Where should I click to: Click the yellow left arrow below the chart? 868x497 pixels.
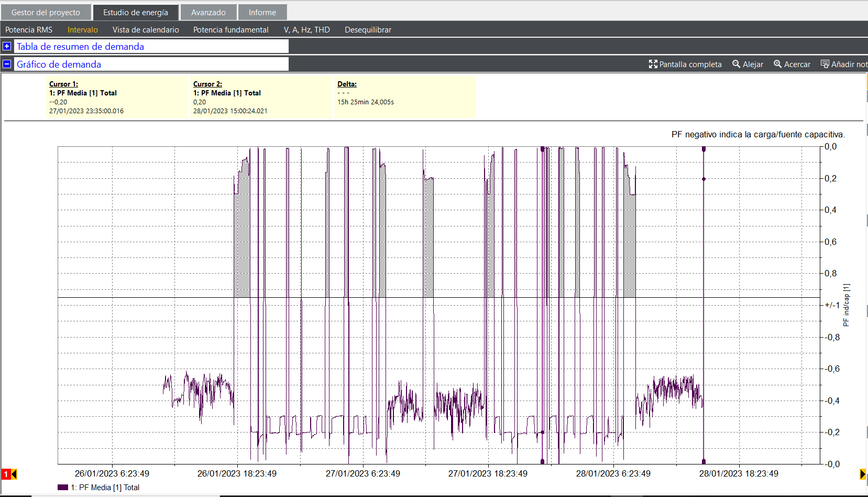pyautogui.click(x=14, y=474)
